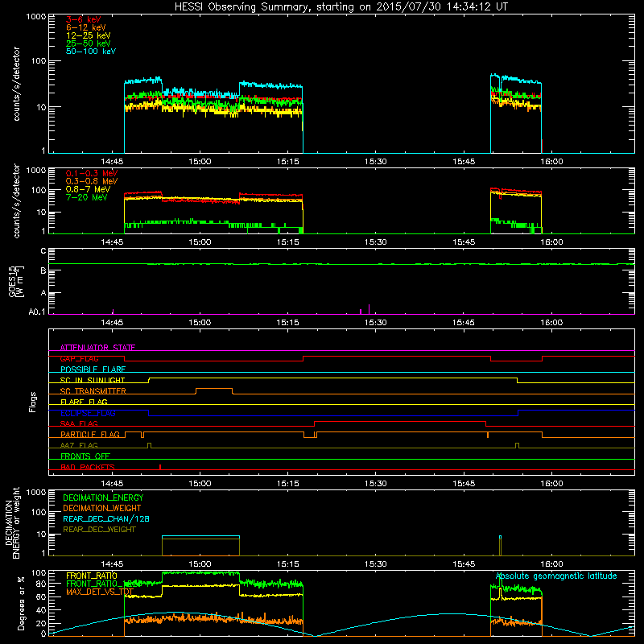Click the SC_IN_SUNLIGHT flag label
This screenshot has width=644, height=644.
point(93,380)
